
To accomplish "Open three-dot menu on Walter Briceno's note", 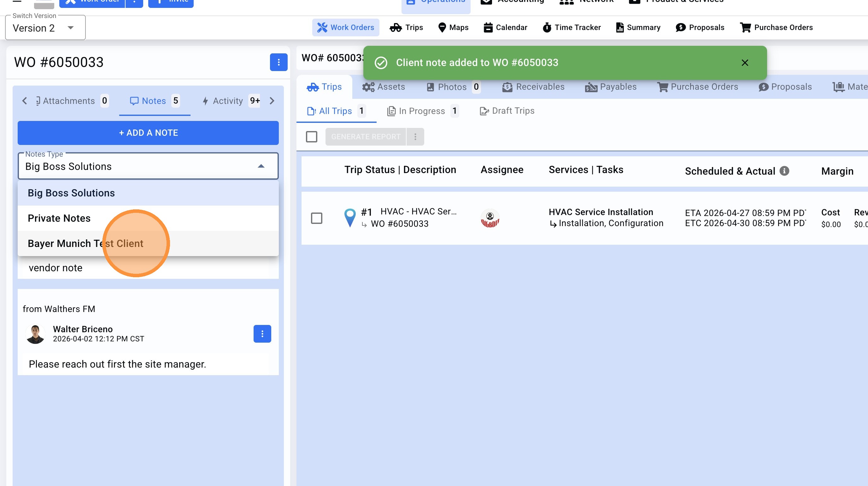I will [262, 333].
